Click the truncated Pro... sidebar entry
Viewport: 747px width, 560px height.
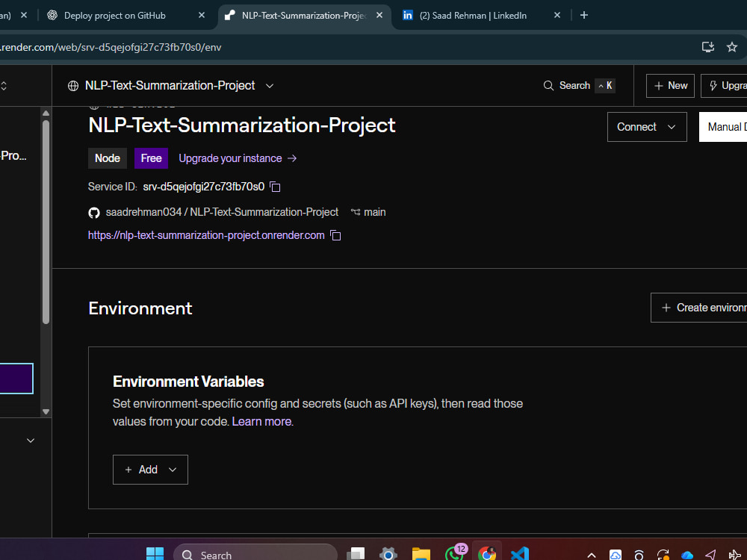pos(13,156)
